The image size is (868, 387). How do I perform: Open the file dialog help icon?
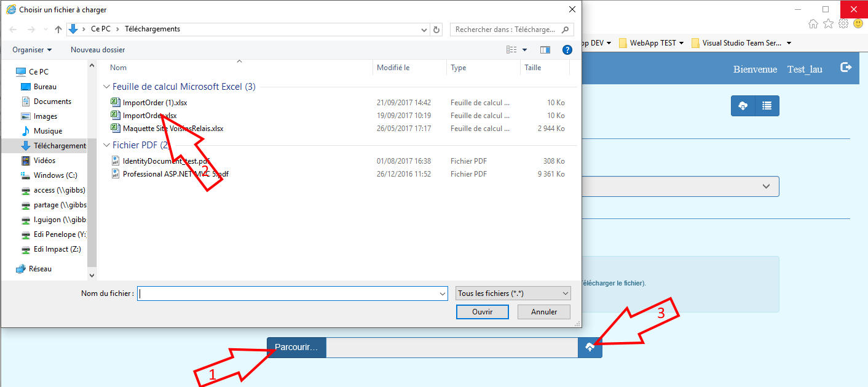coord(567,50)
